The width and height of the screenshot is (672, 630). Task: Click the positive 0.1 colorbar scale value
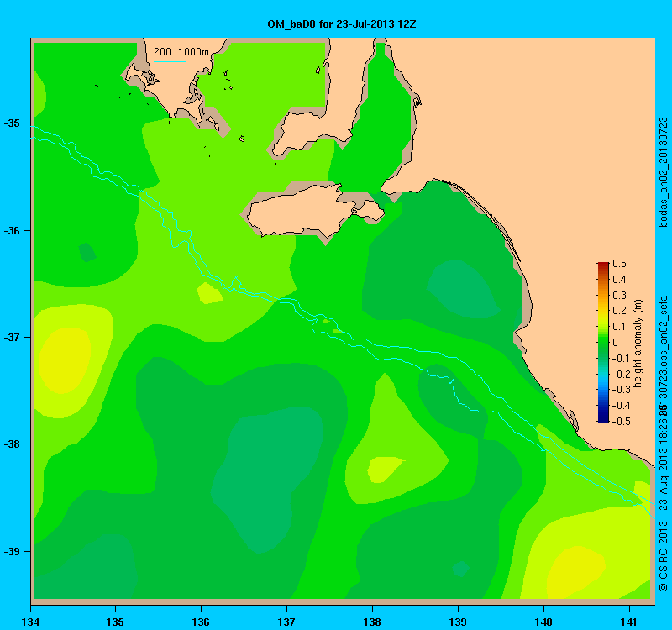click(x=619, y=327)
